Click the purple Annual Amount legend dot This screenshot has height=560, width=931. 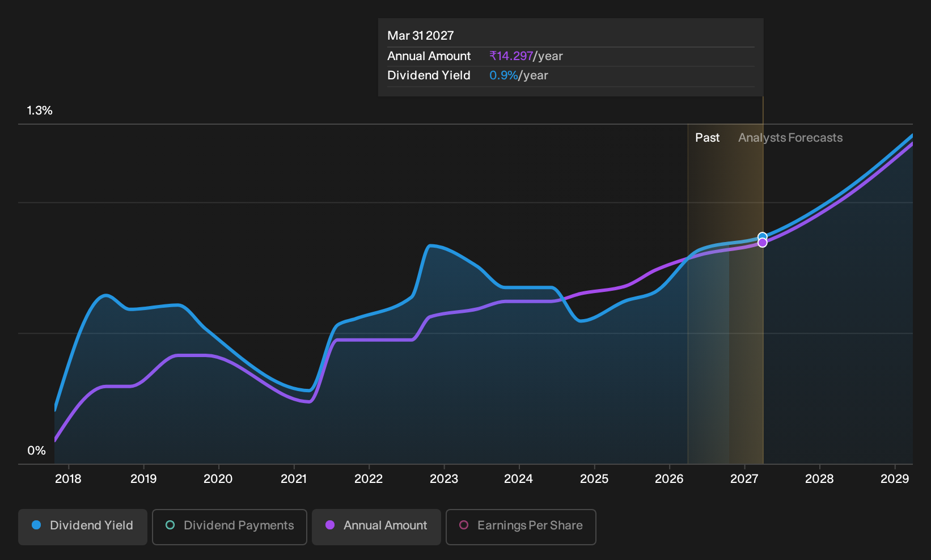pyautogui.click(x=330, y=525)
